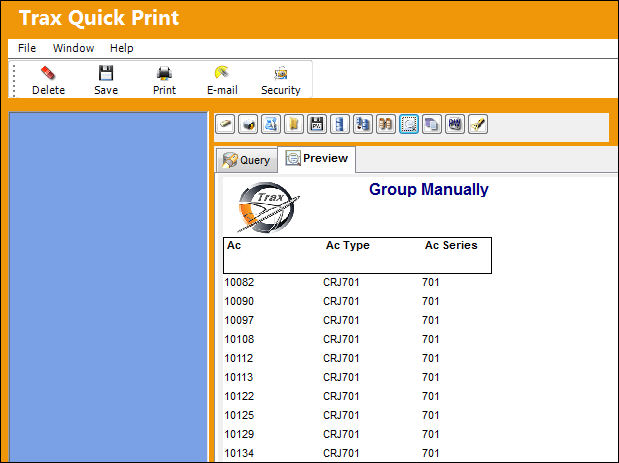Viewport: 619px width, 463px height.
Task: Open the Window menu
Action: (73, 48)
